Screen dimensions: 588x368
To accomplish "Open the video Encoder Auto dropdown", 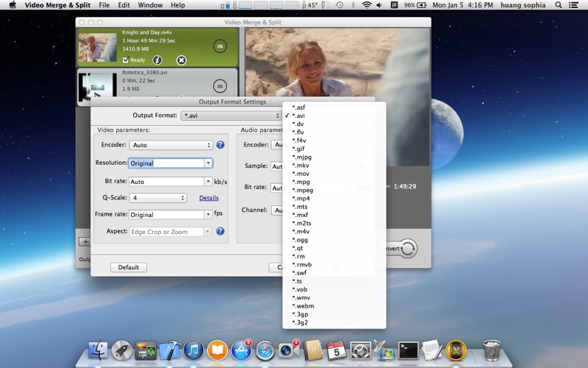I will 171,145.
